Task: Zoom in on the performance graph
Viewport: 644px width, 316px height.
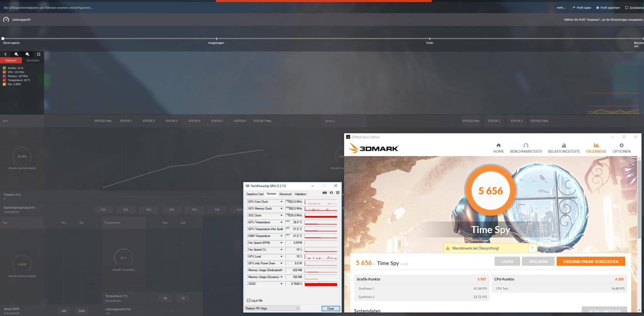Action: [x=16, y=54]
